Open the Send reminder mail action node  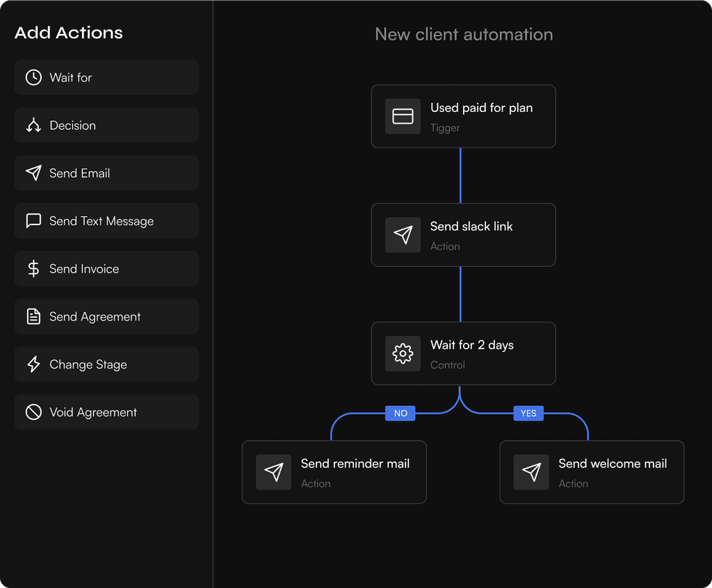334,472
